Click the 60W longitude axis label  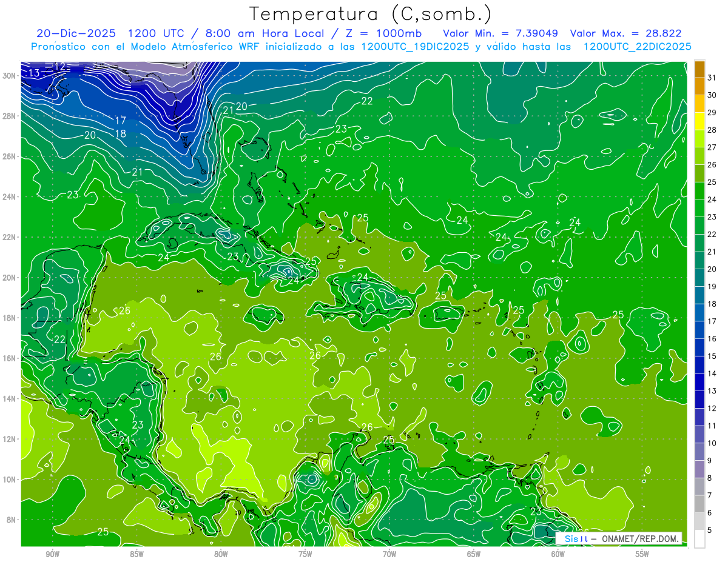click(558, 554)
